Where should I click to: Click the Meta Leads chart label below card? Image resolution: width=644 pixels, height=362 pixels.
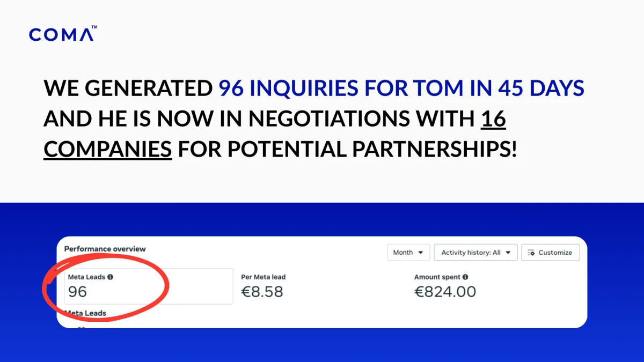tap(85, 313)
